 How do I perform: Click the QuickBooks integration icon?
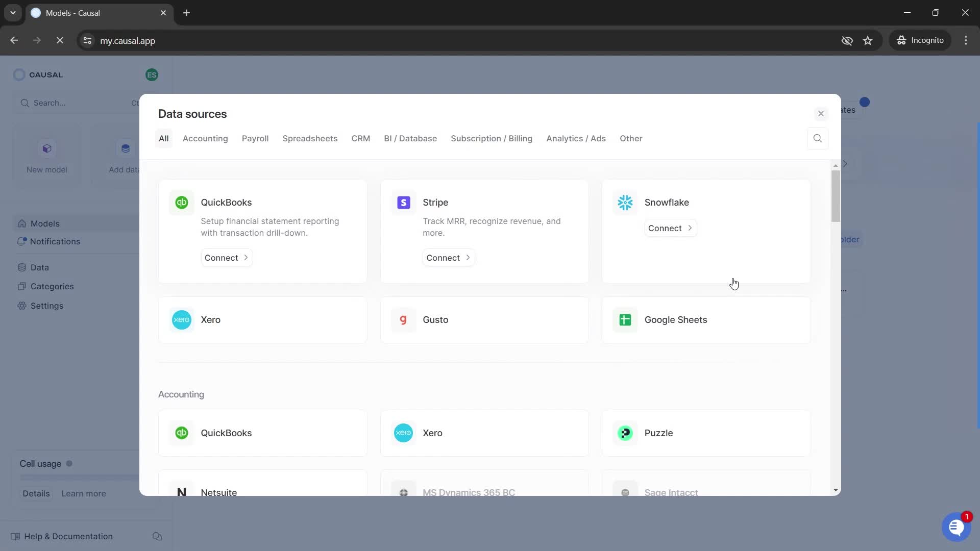click(x=181, y=202)
